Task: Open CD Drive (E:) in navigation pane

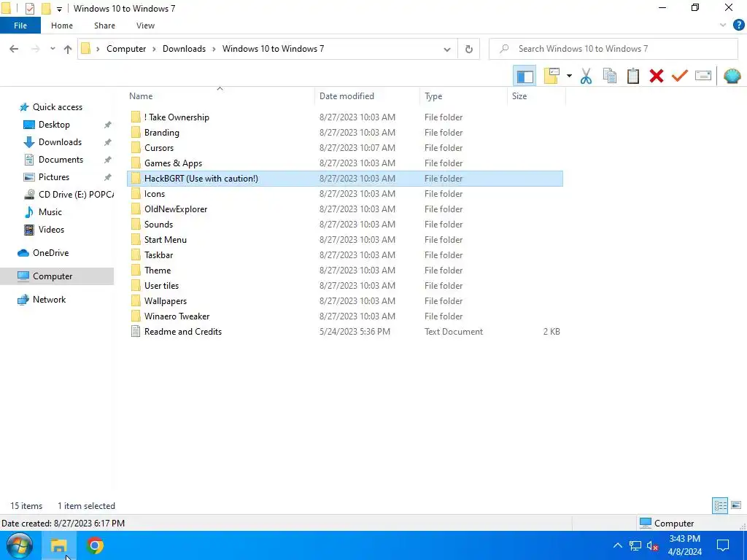Action: tap(69, 195)
